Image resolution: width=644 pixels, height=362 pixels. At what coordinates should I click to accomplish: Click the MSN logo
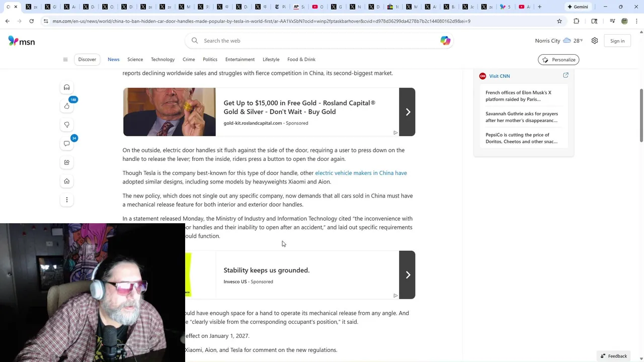click(22, 41)
